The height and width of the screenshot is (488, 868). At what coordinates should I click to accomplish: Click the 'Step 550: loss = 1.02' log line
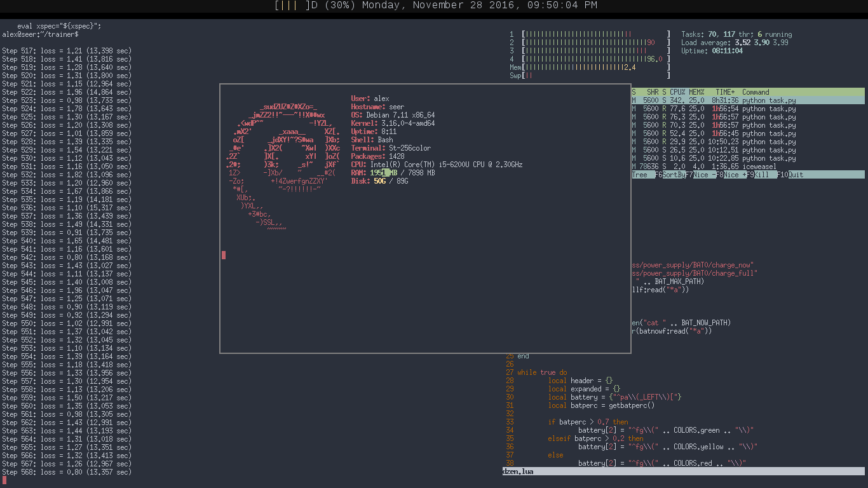pyautogui.click(x=67, y=323)
